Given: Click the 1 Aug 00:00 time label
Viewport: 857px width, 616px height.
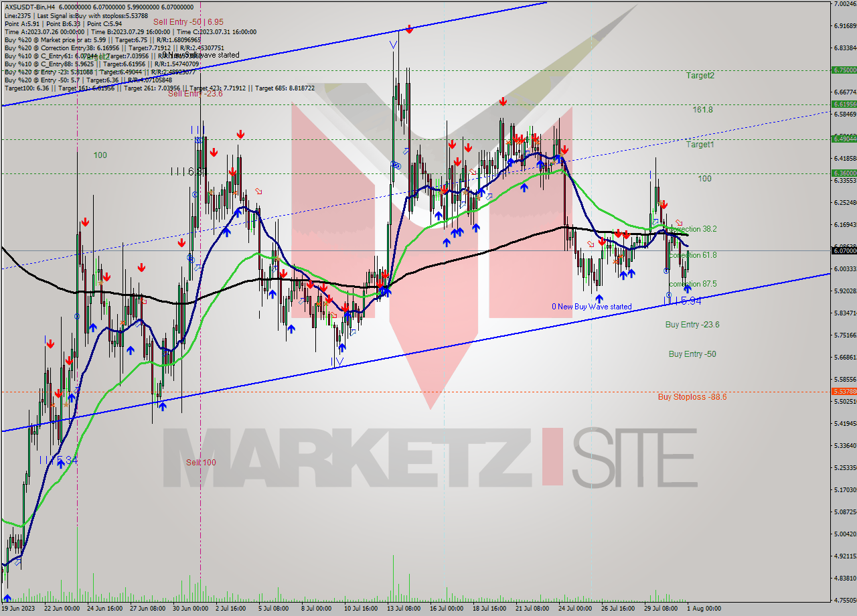Looking at the screenshot, I should tap(704, 609).
